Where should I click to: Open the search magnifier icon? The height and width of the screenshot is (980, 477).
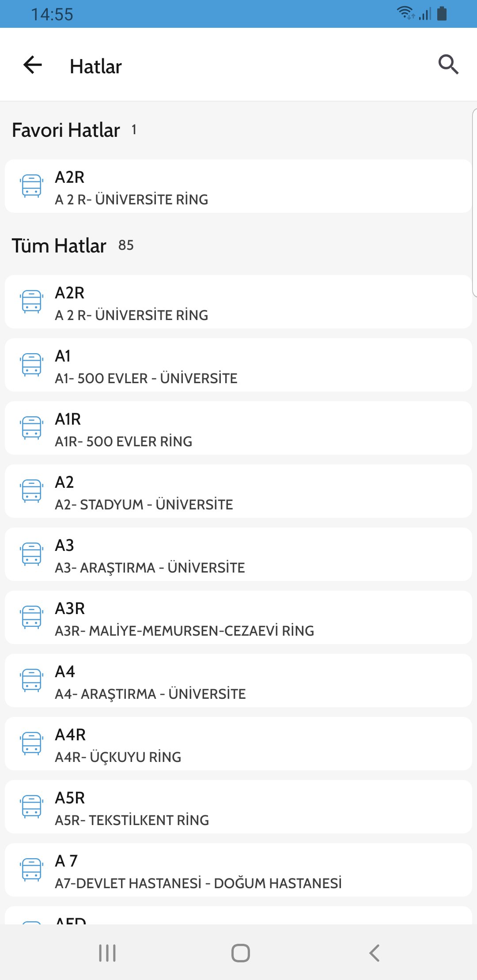pyautogui.click(x=448, y=65)
